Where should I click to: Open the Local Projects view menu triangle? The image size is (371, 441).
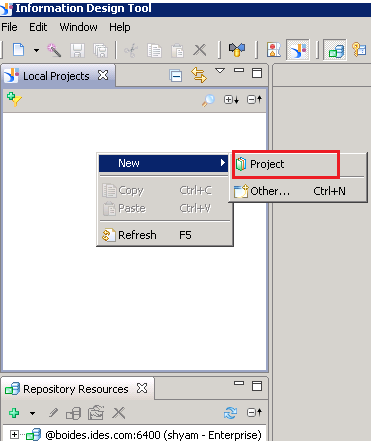(220, 71)
